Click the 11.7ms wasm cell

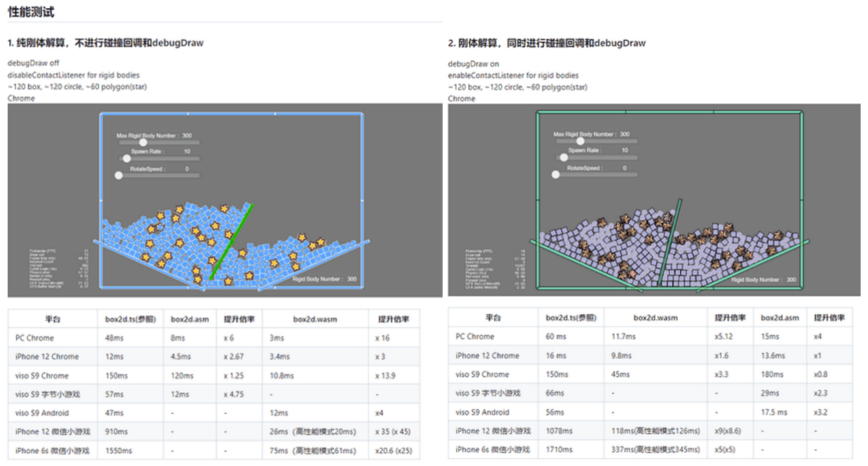pos(656,337)
